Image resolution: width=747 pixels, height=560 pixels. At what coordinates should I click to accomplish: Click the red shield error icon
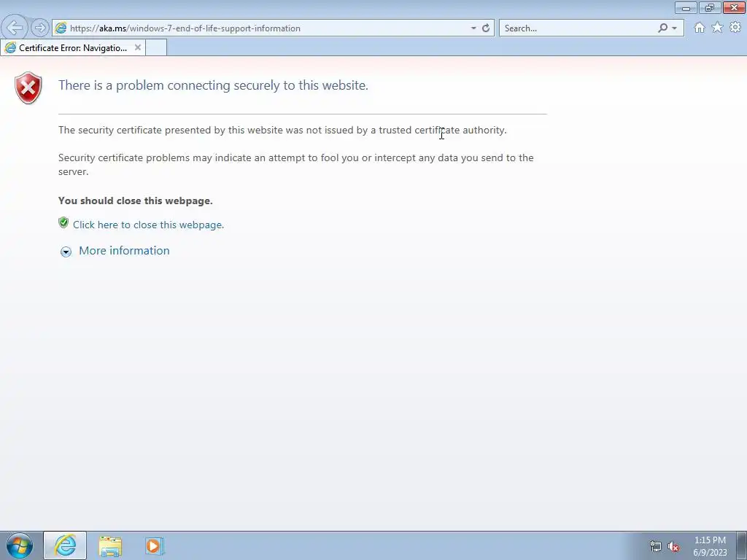[28, 87]
